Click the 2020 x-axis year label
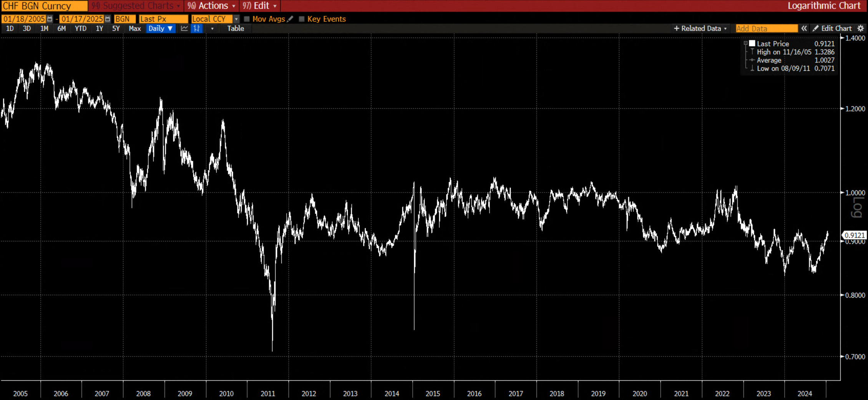This screenshot has height=400, width=868. click(640, 393)
